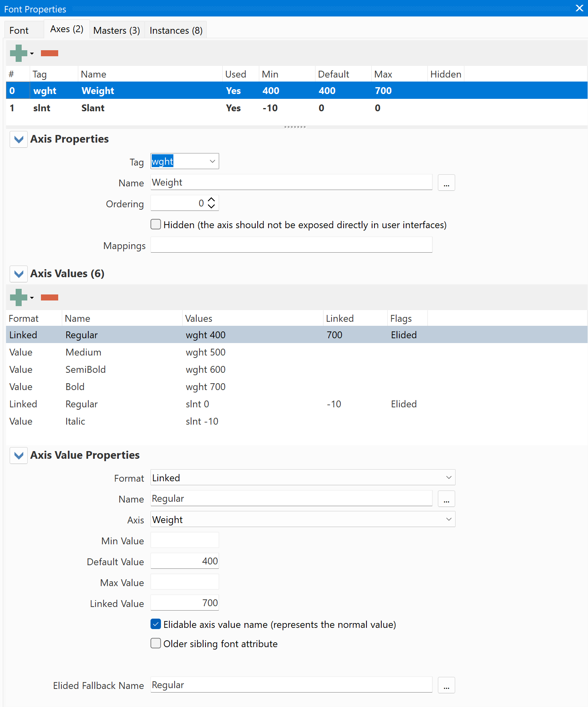
Task: Select the Regular slnt 0 linked row
Action: (x=297, y=404)
